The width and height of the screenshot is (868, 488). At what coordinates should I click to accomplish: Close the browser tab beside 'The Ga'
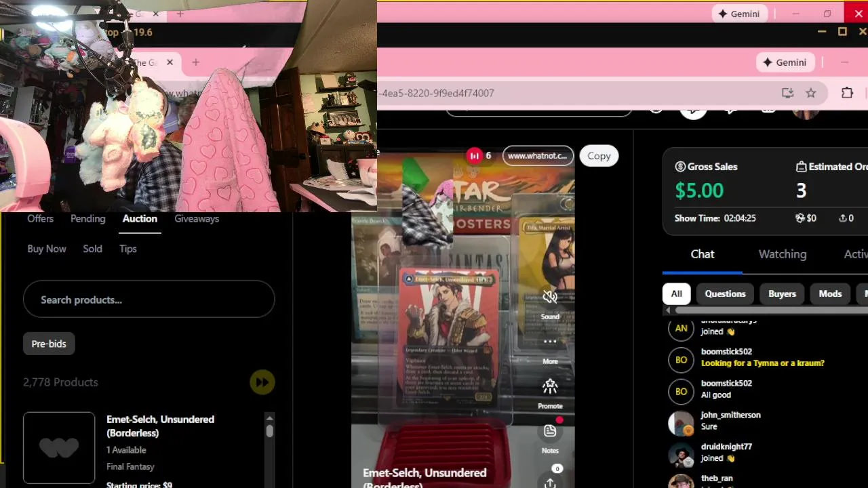(x=170, y=62)
